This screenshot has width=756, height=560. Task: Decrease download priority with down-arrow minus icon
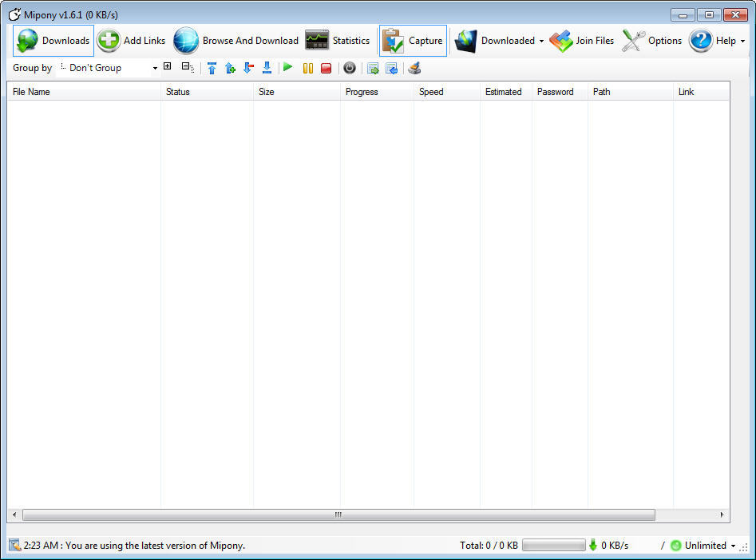coord(248,68)
